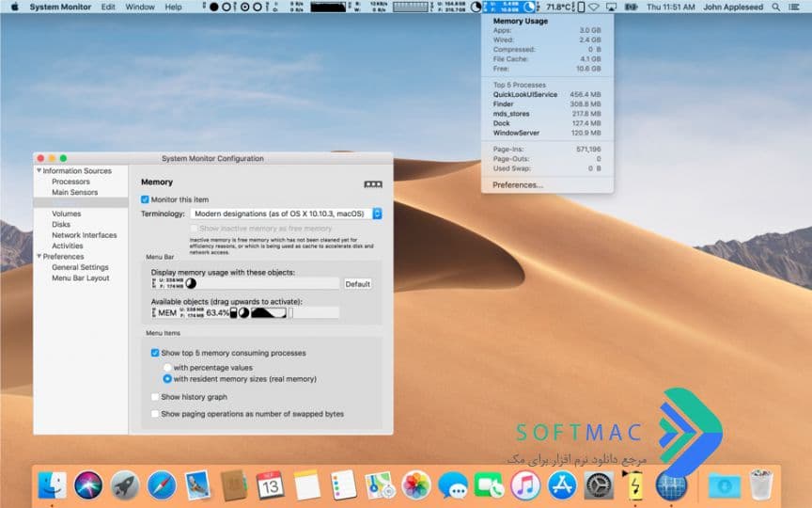
Task: Uncheck Monitor this item checkbox
Action: (145, 199)
